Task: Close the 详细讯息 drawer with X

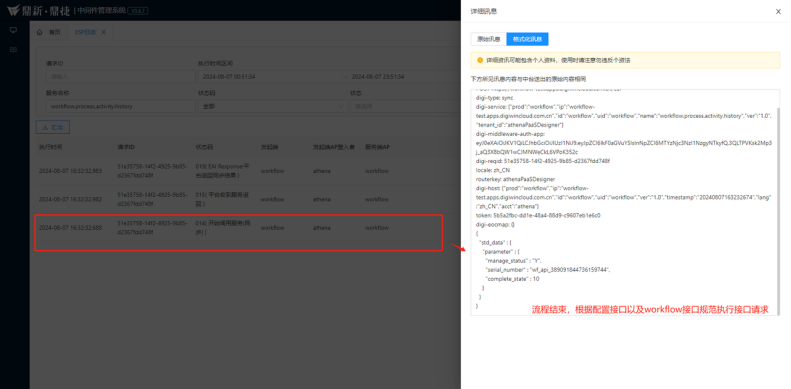Action: point(778,12)
